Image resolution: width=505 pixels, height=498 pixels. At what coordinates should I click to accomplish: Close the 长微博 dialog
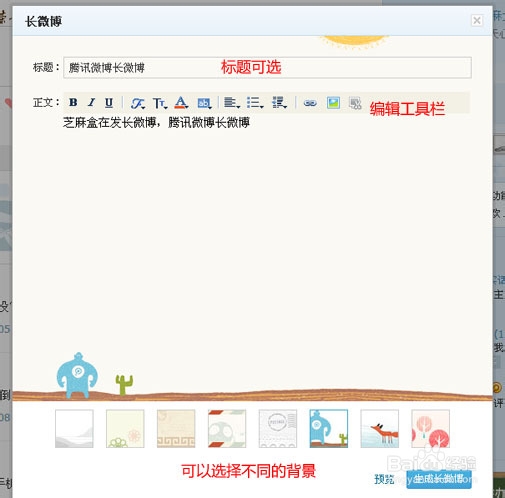477,21
